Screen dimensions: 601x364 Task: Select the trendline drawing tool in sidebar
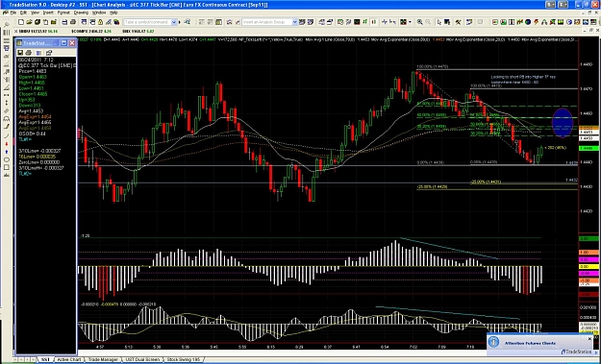pyautogui.click(x=7, y=64)
